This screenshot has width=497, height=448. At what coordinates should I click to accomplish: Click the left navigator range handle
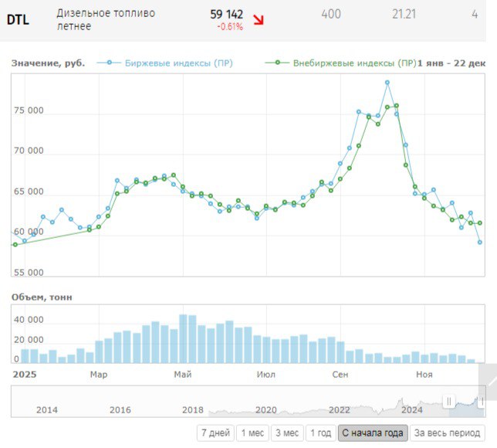(x=448, y=401)
